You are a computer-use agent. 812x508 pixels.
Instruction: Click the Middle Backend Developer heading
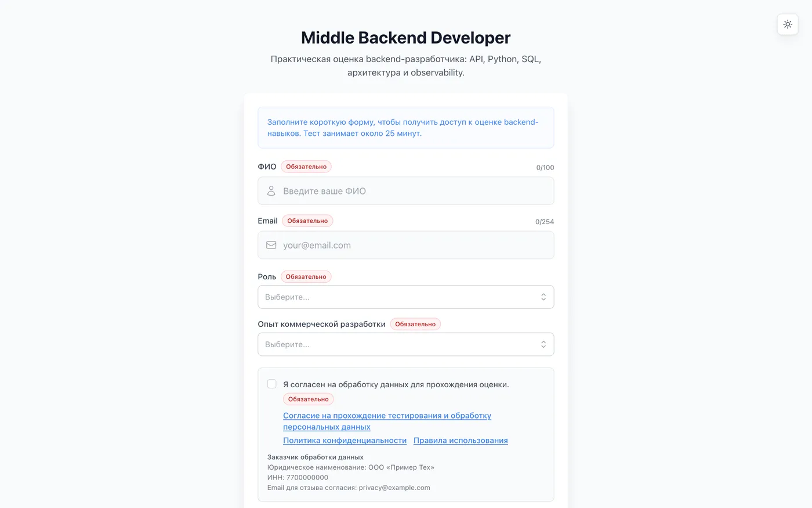click(x=406, y=38)
